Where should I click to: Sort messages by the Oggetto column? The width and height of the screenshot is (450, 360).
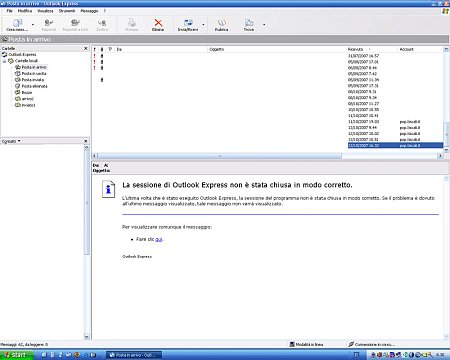click(x=277, y=49)
